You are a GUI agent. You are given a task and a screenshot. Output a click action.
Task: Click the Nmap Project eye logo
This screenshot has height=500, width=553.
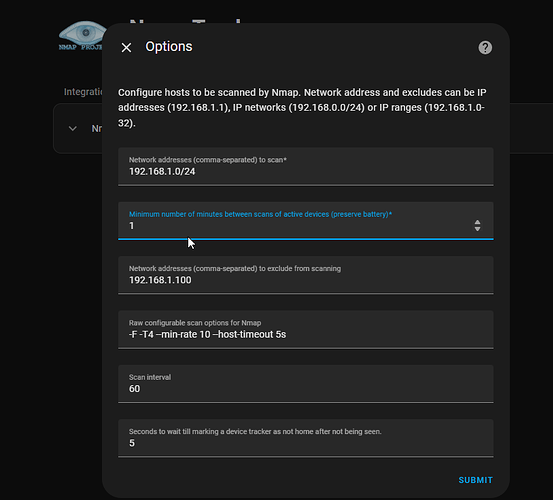(82, 35)
